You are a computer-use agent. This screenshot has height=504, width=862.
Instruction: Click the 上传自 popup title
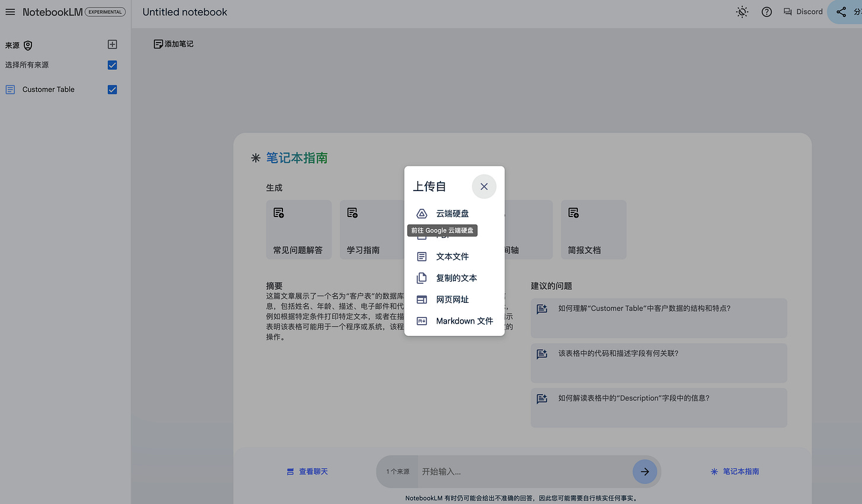coord(429,186)
